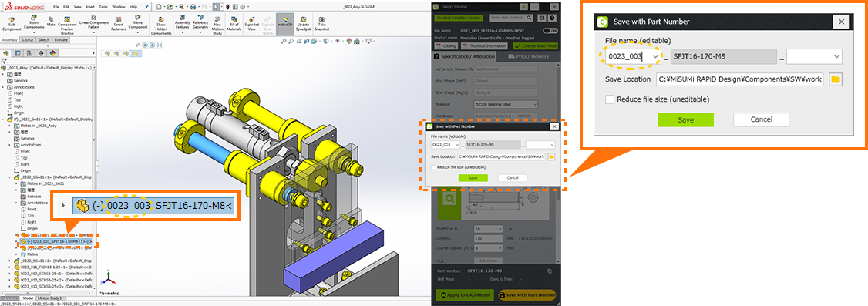Toggle the Instant3D button
The height and width of the screenshot is (306, 868).
[x=284, y=25]
